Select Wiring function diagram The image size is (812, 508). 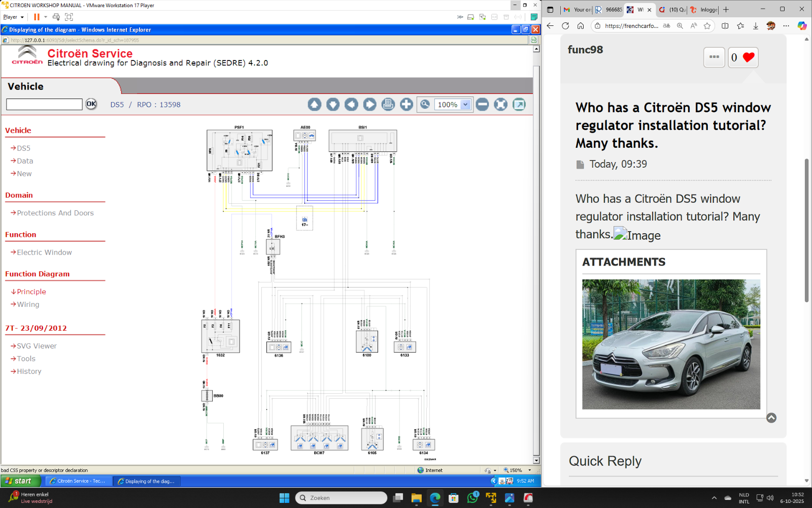pyautogui.click(x=28, y=304)
